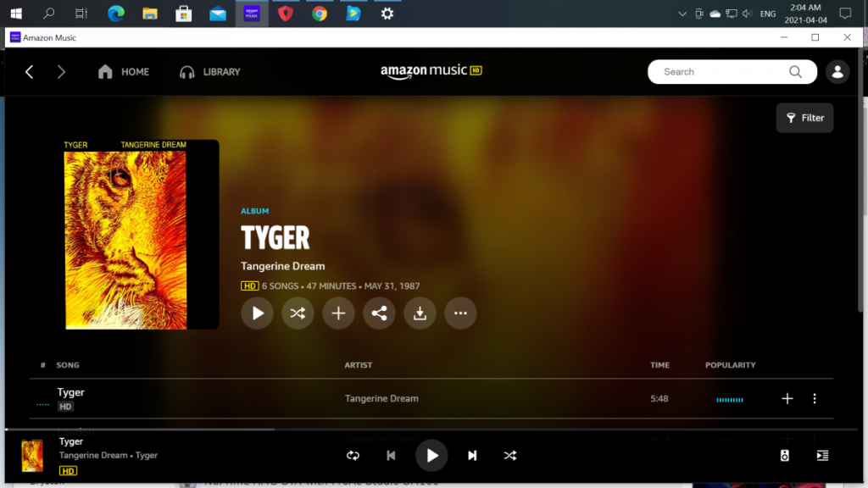Click the HD badge beside 6 SONGS

click(x=250, y=286)
